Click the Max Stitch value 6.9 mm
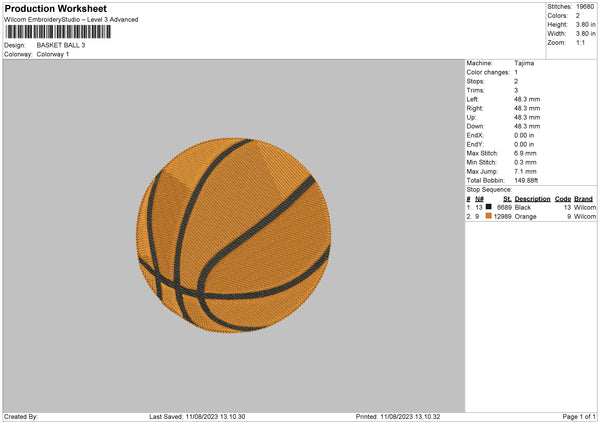This screenshot has width=600, height=424. pos(525,153)
